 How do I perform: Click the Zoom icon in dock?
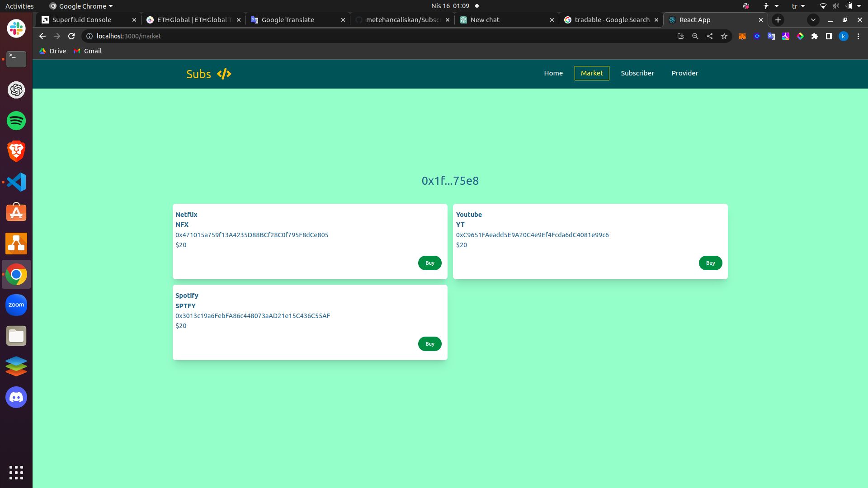pyautogui.click(x=16, y=305)
